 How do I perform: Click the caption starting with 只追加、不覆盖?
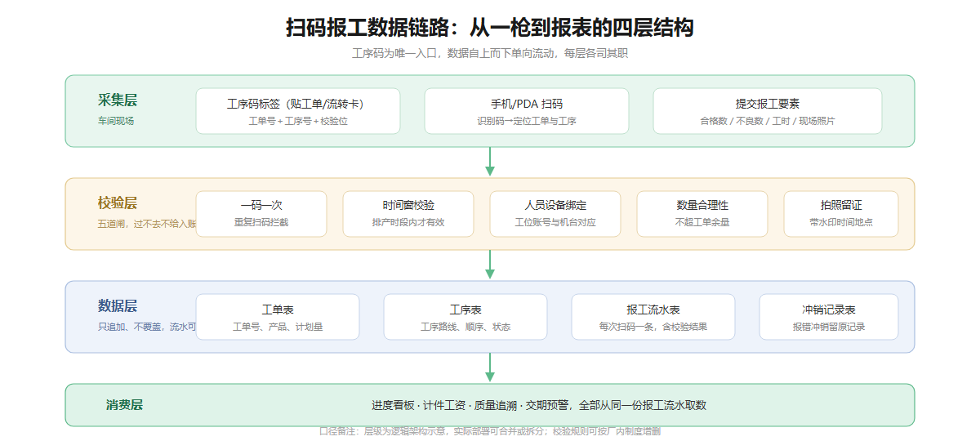[147, 326]
